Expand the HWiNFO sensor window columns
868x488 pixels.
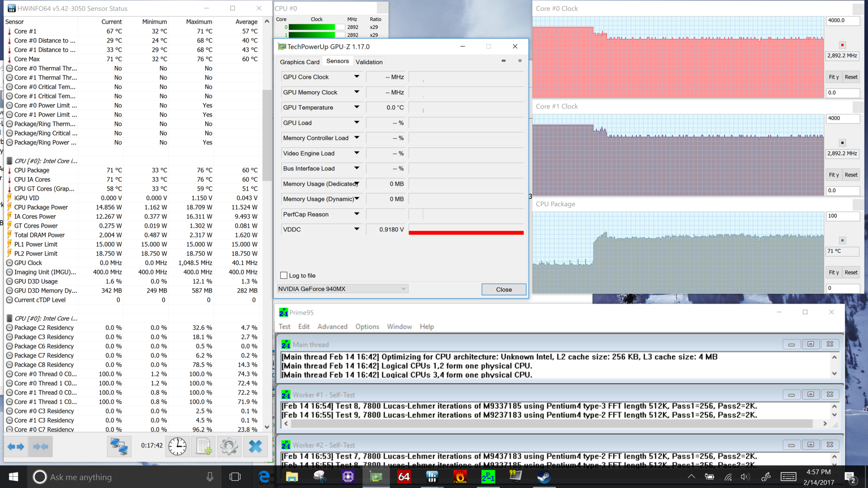click(16, 446)
